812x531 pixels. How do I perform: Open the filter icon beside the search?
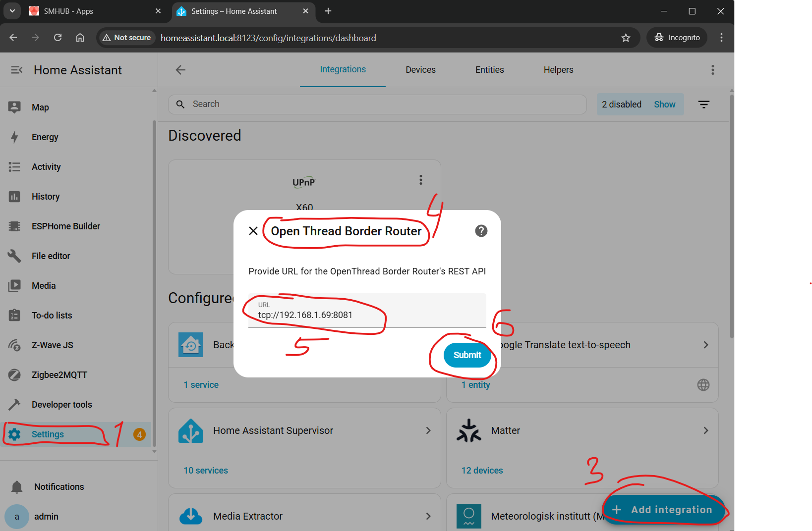tap(703, 105)
